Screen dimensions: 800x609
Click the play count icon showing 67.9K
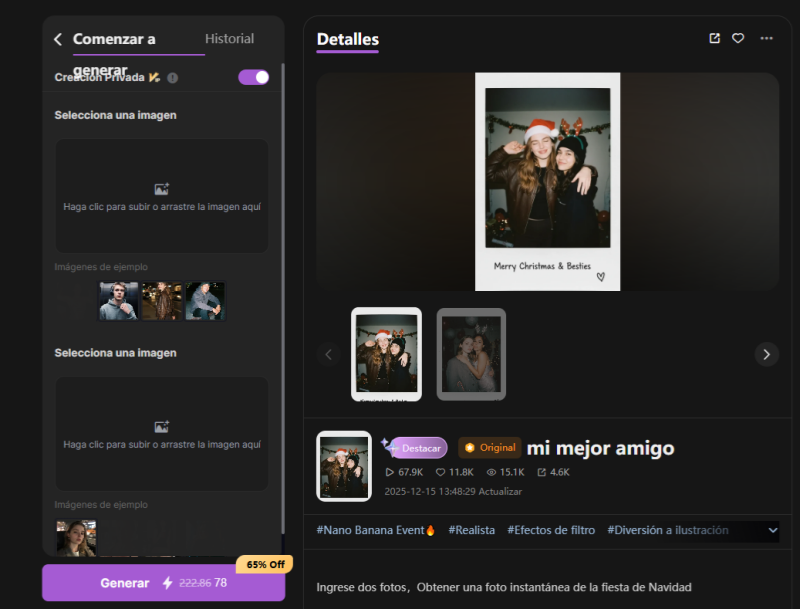point(390,472)
